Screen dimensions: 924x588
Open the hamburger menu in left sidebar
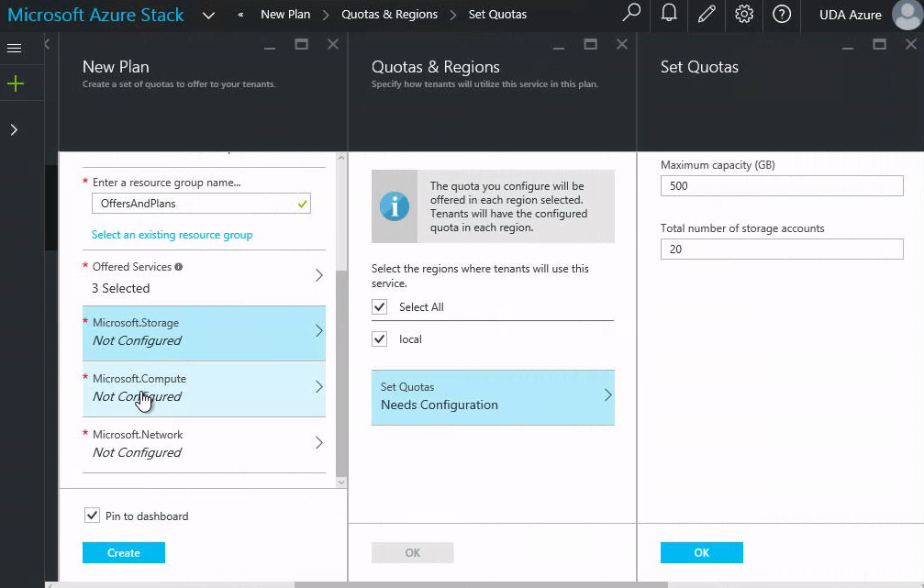click(x=14, y=48)
